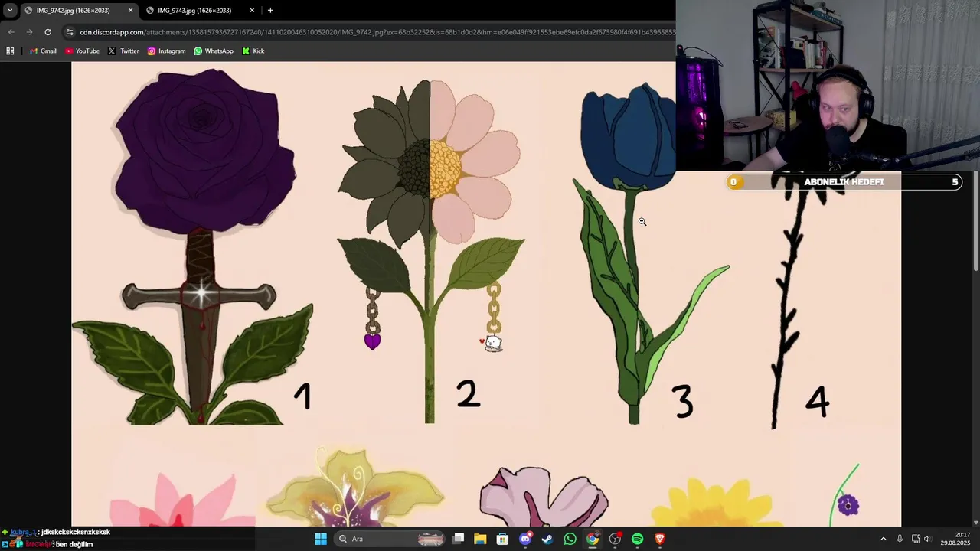Open OBS Studio from taskbar
Viewport: 980px width, 551px height.
615,539
